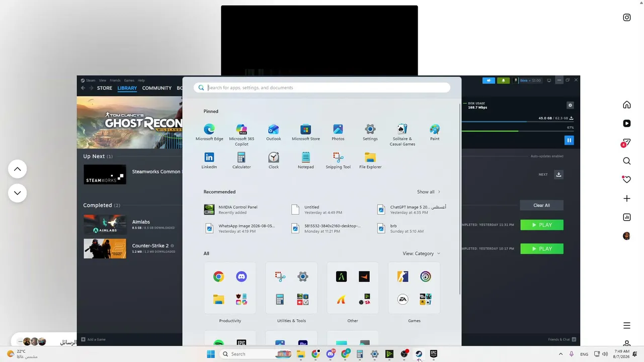The width and height of the screenshot is (644, 362).
Task: Open the magnifier search icon in Instagram sidebar
Action: [627, 161]
